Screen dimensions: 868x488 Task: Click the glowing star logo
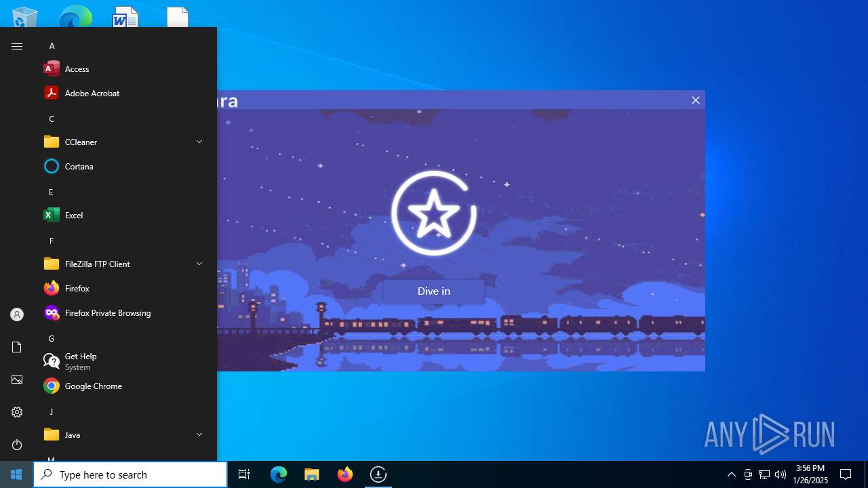[434, 213]
